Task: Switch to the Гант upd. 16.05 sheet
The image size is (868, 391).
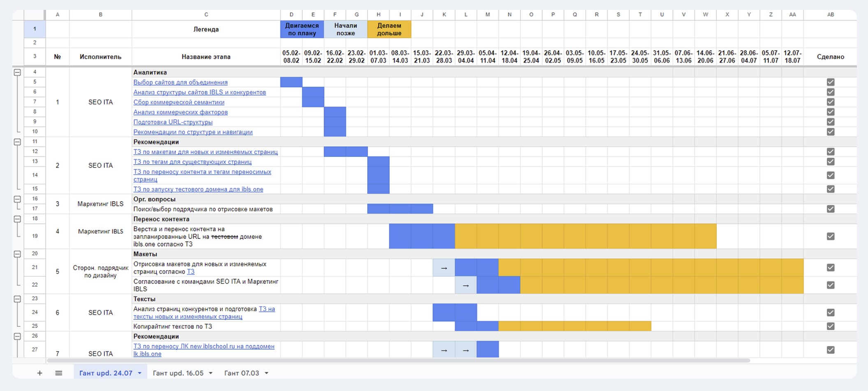Action: [x=178, y=373]
